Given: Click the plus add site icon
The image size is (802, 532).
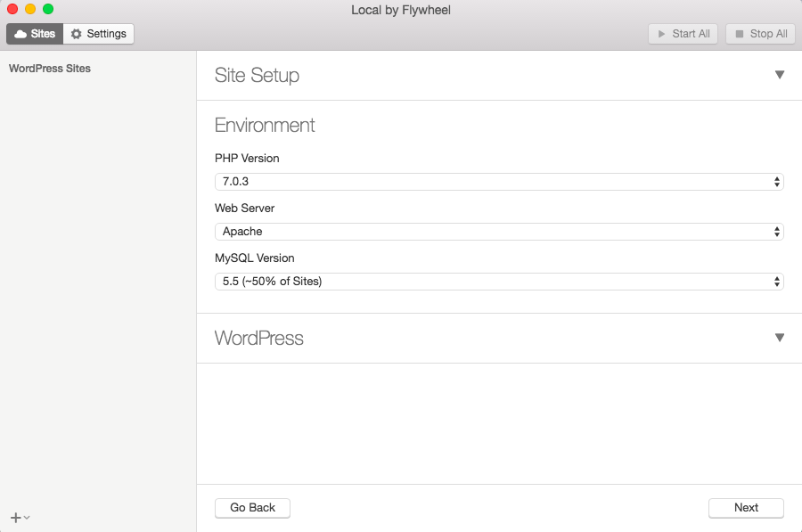Looking at the screenshot, I should click(16, 518).
